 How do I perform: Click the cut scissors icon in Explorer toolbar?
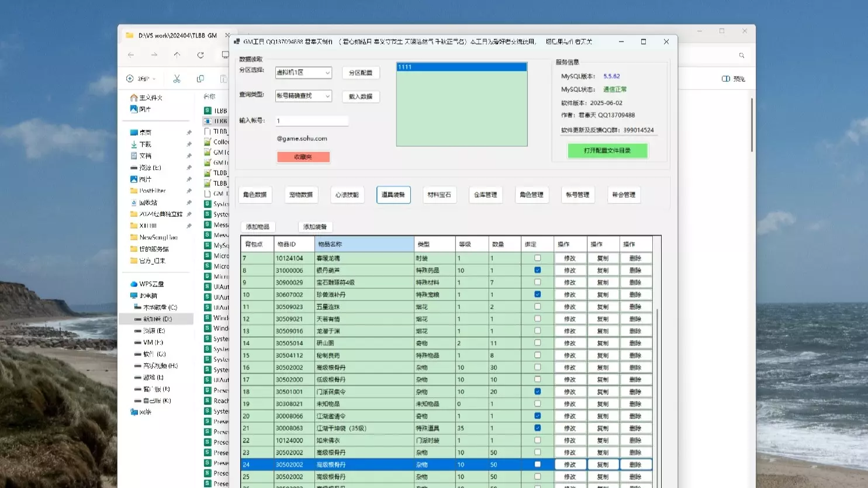pos(177,78)
